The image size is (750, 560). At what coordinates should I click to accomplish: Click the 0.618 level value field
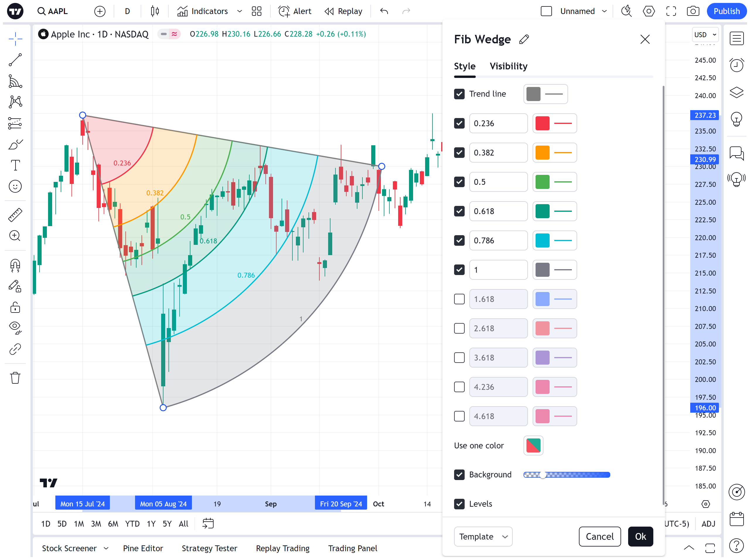tap(498, 211)
